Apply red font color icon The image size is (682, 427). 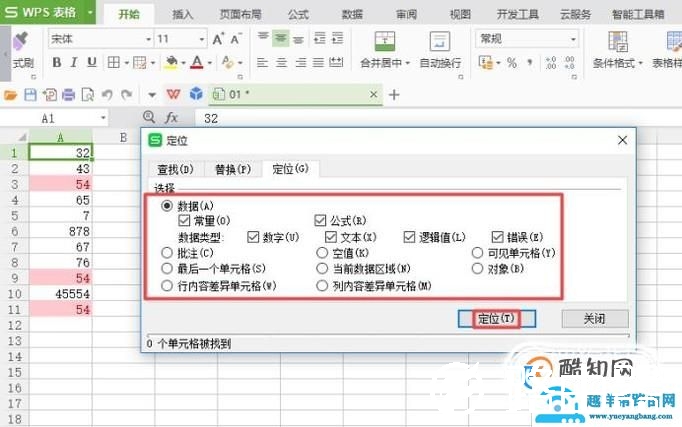[197, 63]
